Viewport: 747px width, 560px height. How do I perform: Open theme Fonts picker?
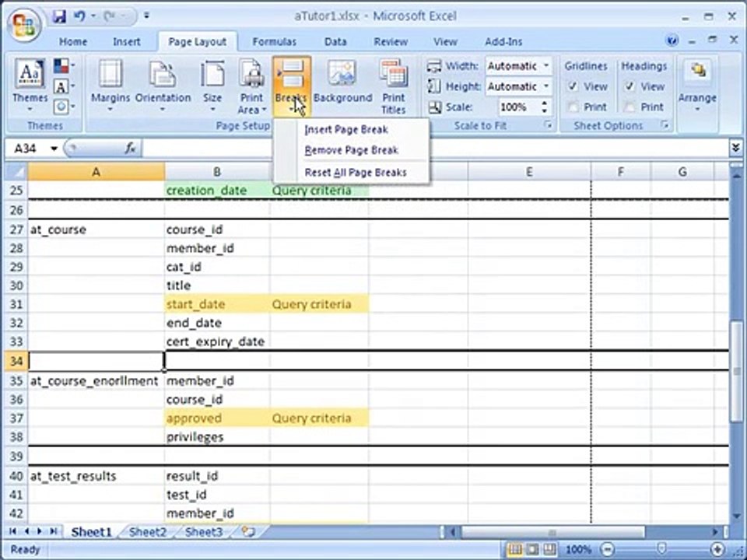(x=64, y=86)
